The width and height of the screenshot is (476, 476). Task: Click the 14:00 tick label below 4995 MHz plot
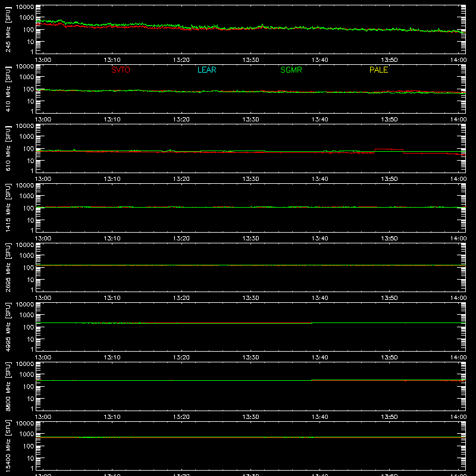[x=458, y=358]
